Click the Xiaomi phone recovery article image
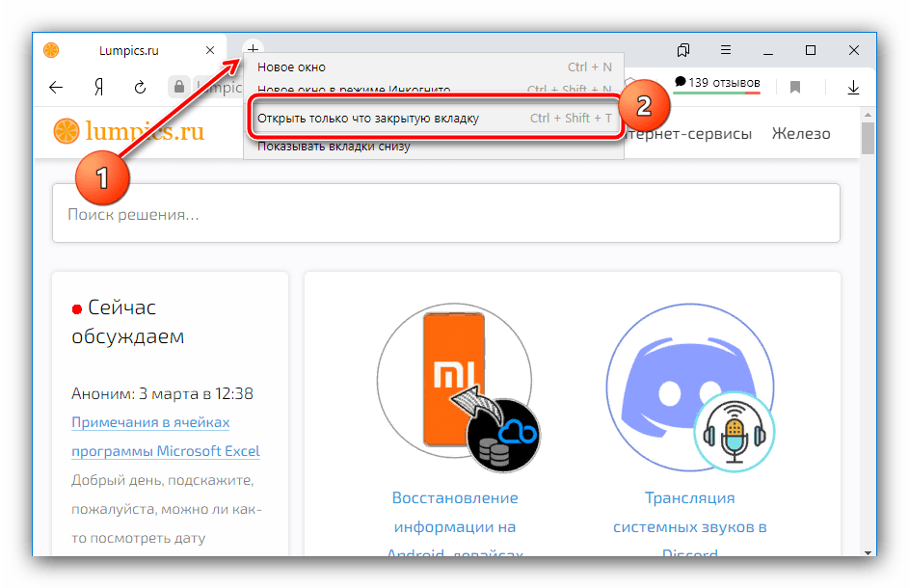The width and height of the screenshot is (909, 588). pos(455,386)
